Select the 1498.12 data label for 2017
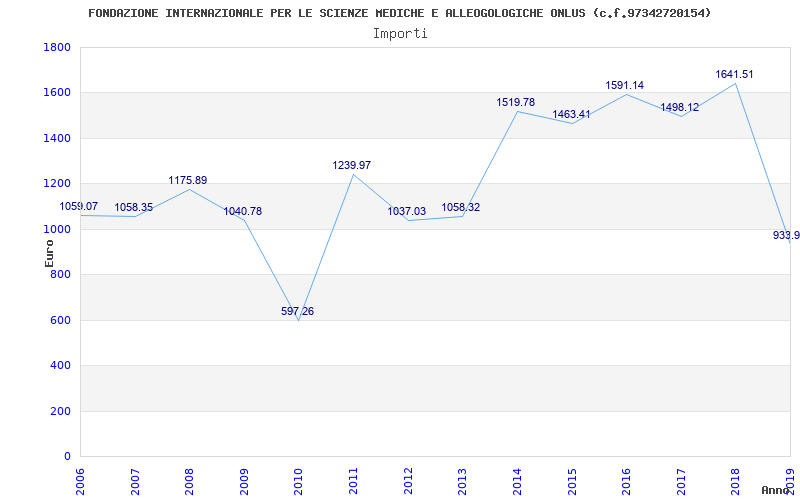 (679, 108)
